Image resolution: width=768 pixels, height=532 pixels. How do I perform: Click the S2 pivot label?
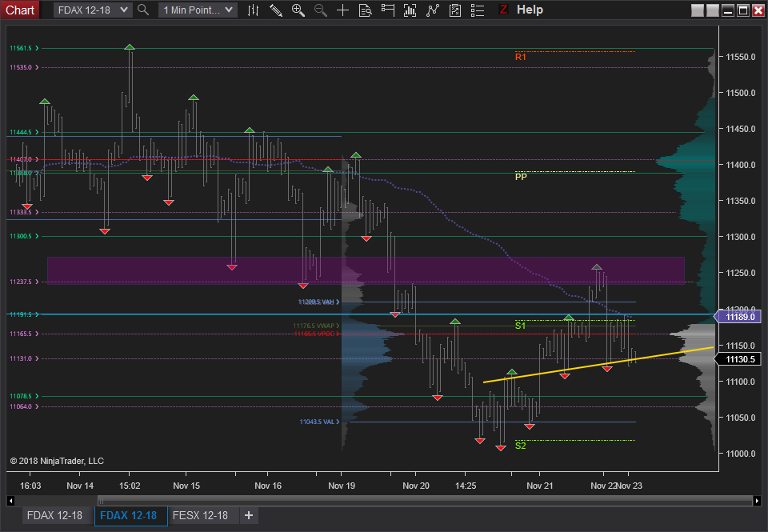point(521,446)
